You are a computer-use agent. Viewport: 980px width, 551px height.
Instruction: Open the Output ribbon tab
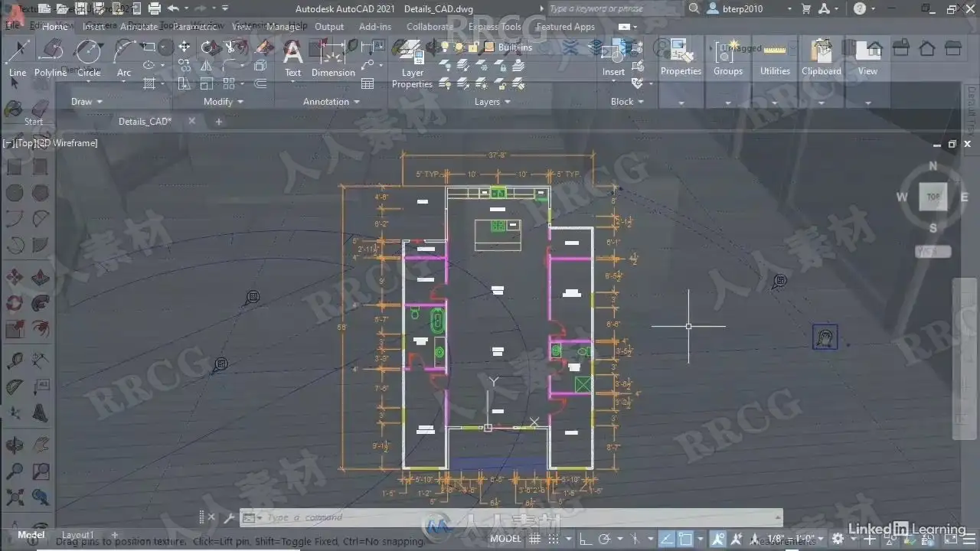[x=329, y=26]
